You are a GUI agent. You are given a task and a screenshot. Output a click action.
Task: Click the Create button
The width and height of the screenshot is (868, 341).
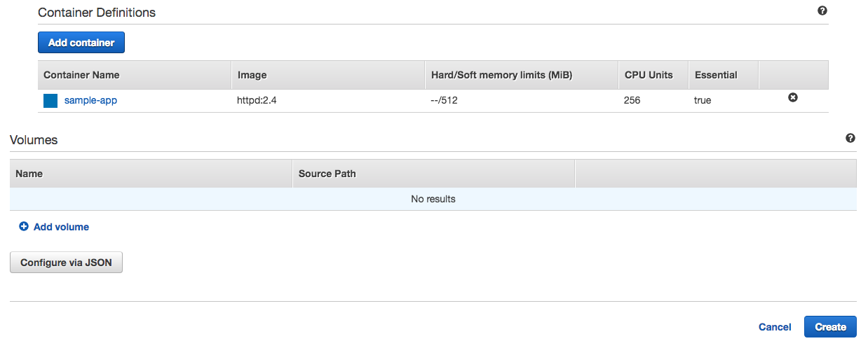pos(830,327)
